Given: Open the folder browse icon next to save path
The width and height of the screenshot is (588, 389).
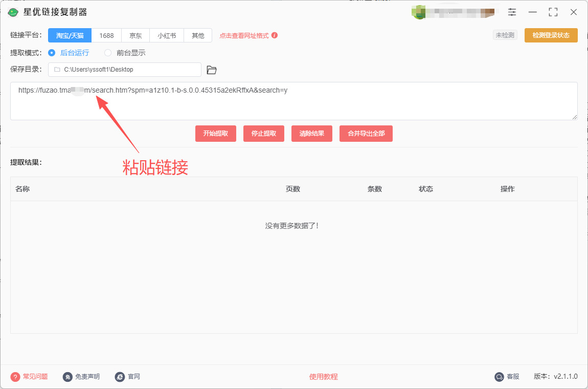Looking at the screenshot, I should pyautogui.click(x=212, y=70).
